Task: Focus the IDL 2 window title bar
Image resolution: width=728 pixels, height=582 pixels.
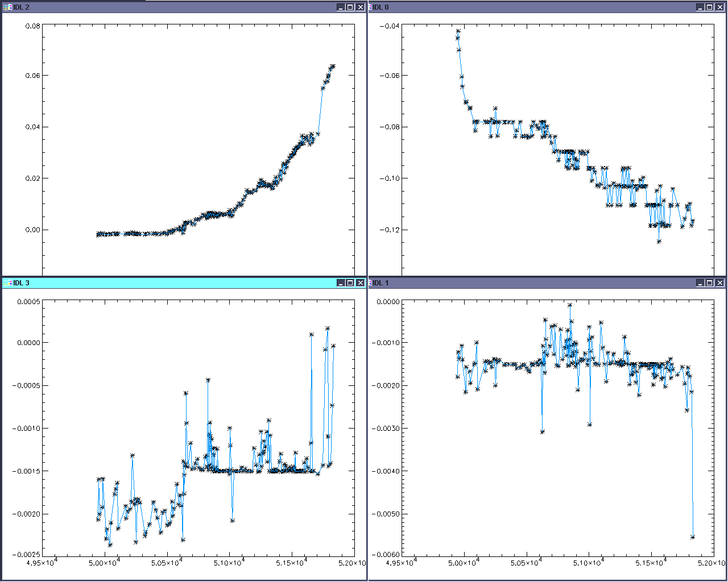Action: click(x=171, y=7)
